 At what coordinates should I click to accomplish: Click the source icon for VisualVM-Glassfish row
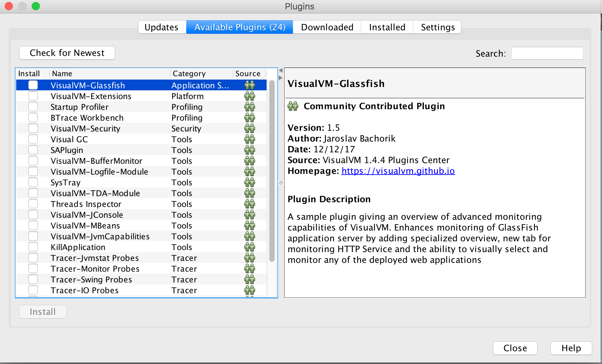coord(250,85)
